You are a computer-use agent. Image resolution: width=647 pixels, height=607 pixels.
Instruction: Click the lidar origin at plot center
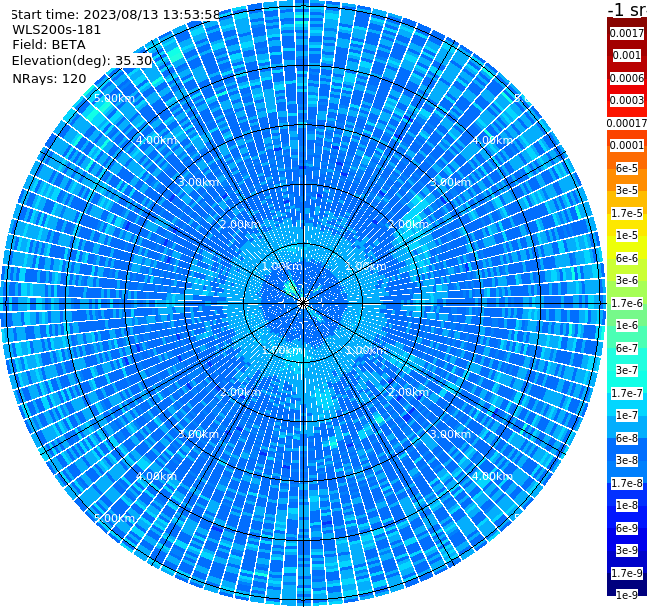303,303
